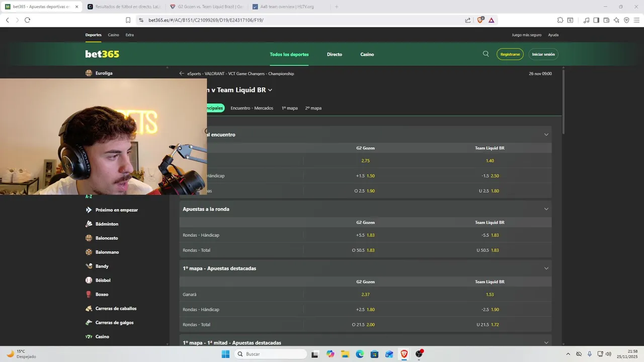
Task: Open Carreras de galgos in sidebar
Action: pos(110,322)
